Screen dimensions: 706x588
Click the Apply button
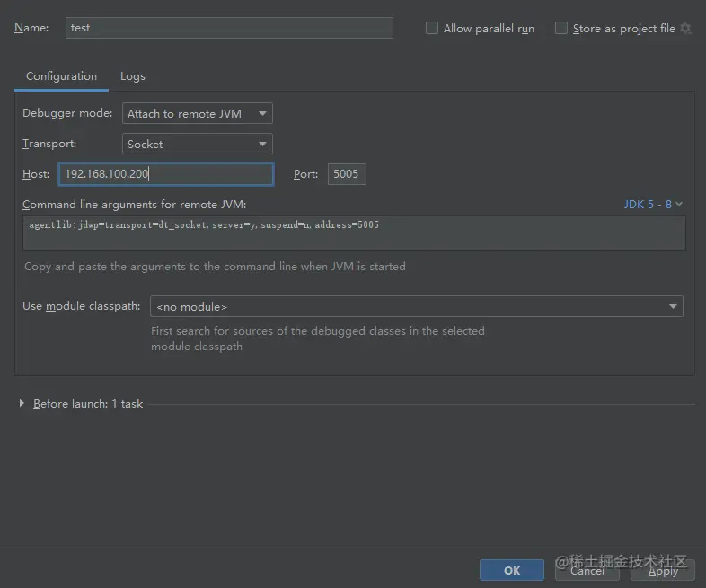point(663,570)
